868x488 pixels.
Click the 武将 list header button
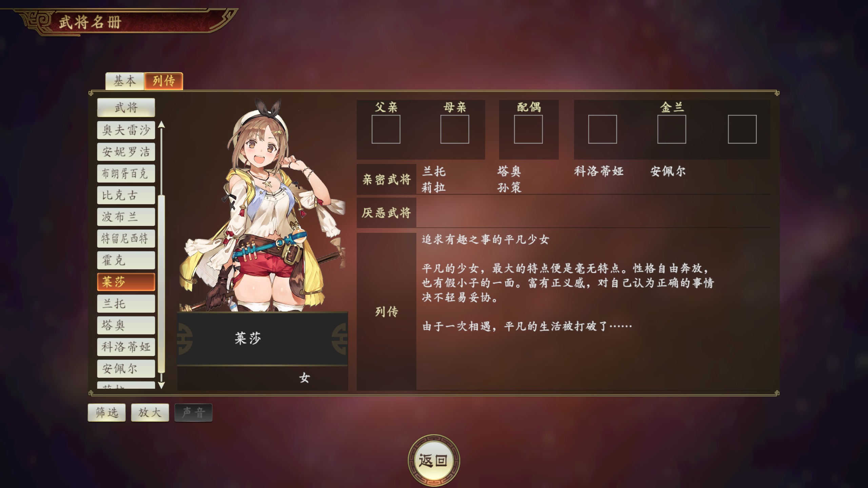126,108
